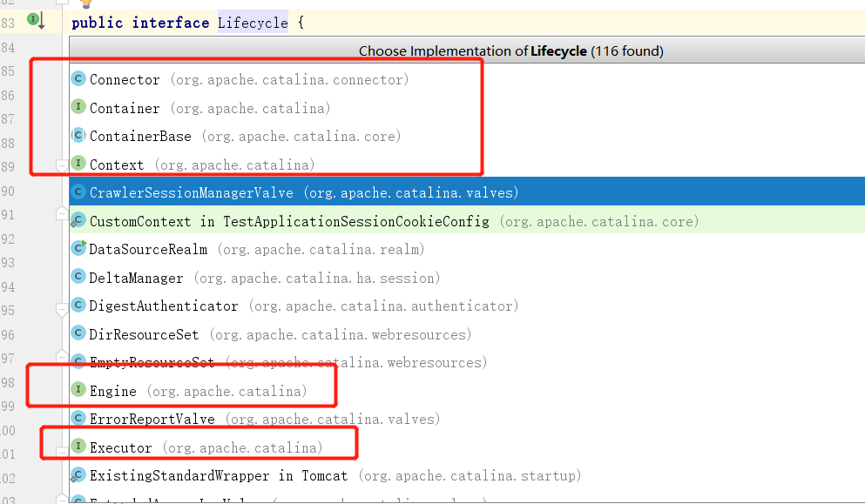The image size is (865, 504).
Task: Toggle the fold marker at line 95
Action: point(62,311)
